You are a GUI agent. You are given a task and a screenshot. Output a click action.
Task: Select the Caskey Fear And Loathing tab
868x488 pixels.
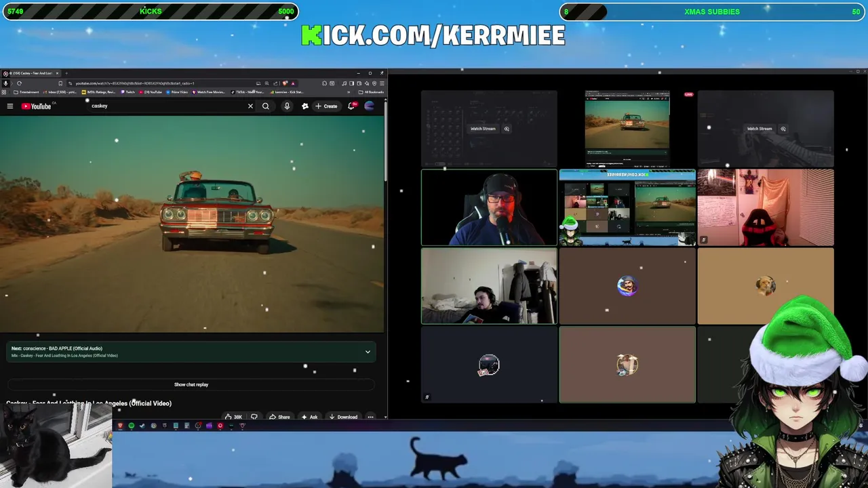click(31, 73)
